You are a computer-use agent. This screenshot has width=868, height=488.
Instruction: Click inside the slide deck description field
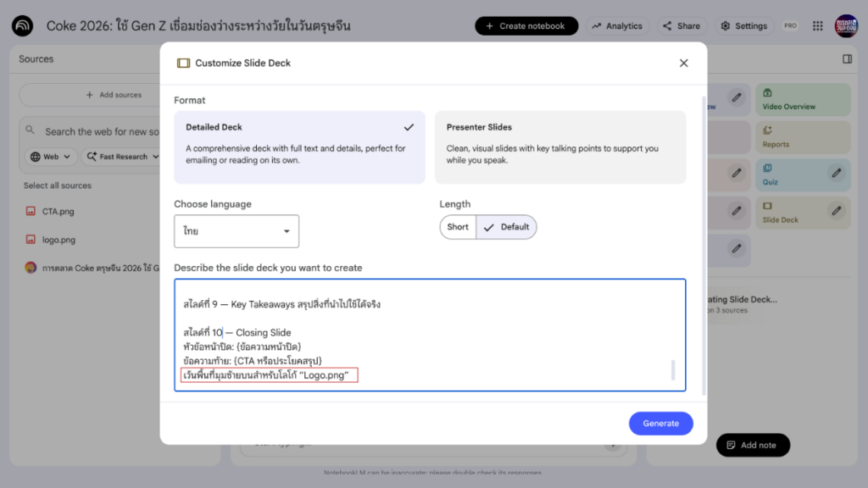tap(428, 335)
